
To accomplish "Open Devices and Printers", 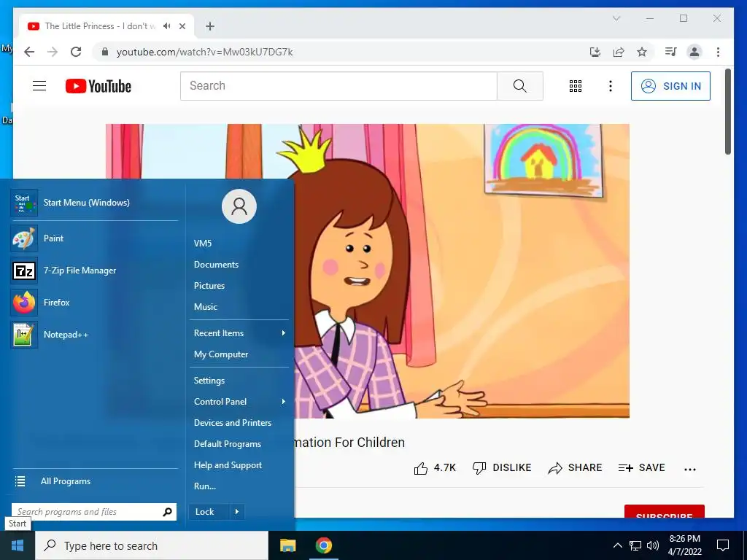I will tap(233, 423).
